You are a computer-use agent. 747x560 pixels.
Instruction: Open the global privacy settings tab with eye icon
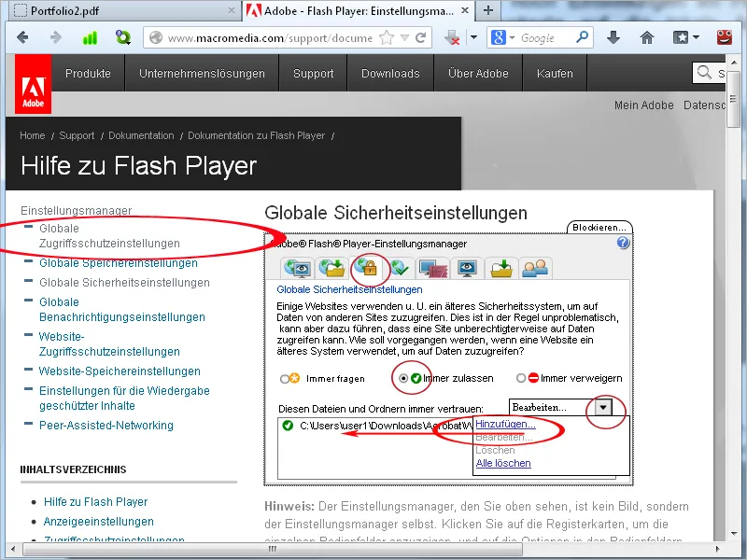tap(298, 268)
